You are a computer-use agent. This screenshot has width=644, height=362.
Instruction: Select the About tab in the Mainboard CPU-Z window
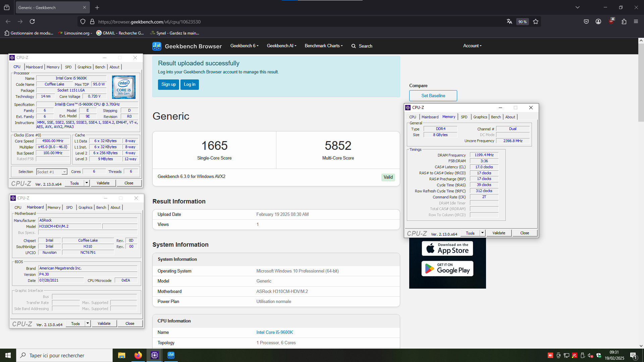click(x=115, y=207)
